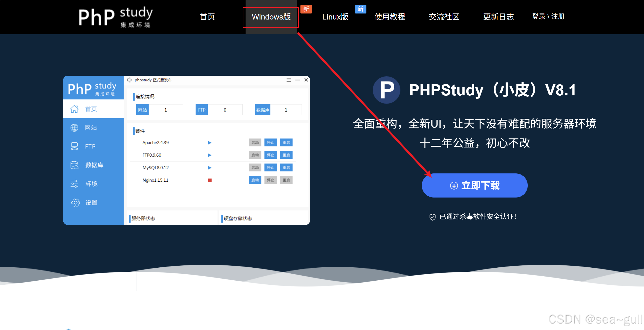This screenshot has height=330, width=644.
Task: Click the sliders icon next to 环境
Action: [74, 184]
